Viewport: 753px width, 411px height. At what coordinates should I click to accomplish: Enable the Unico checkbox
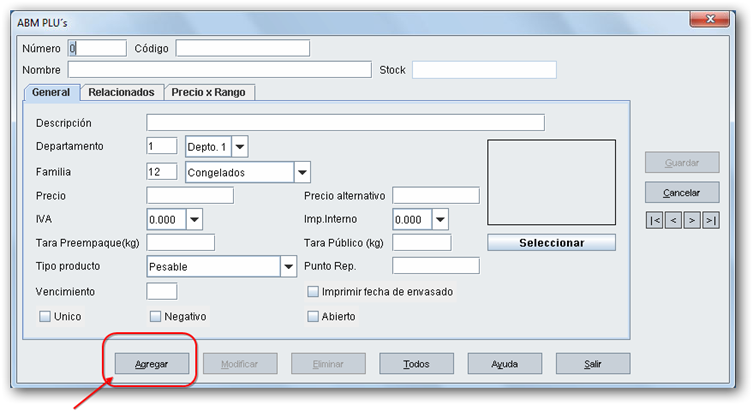tap(44, 317)
